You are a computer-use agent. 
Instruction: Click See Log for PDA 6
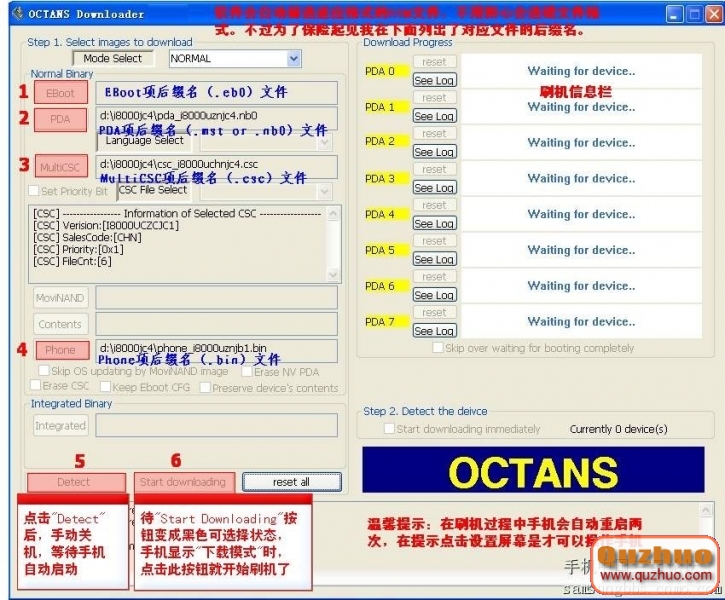coord(434,295)
